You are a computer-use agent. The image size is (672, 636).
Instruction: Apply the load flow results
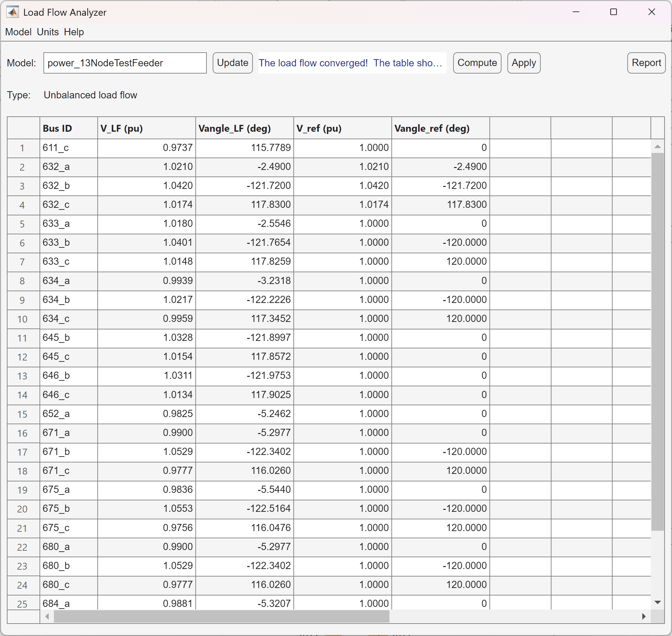pyautogui.click(x=523, y=63)
